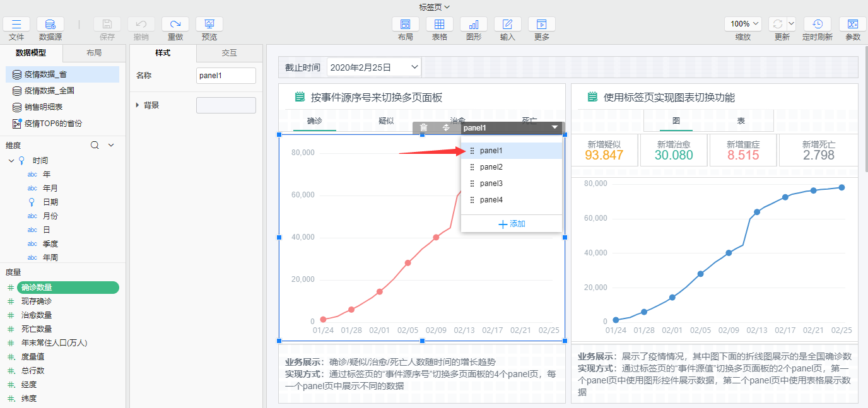
Task: Switch to the 布局 tab in left panel
Action: 94,53
